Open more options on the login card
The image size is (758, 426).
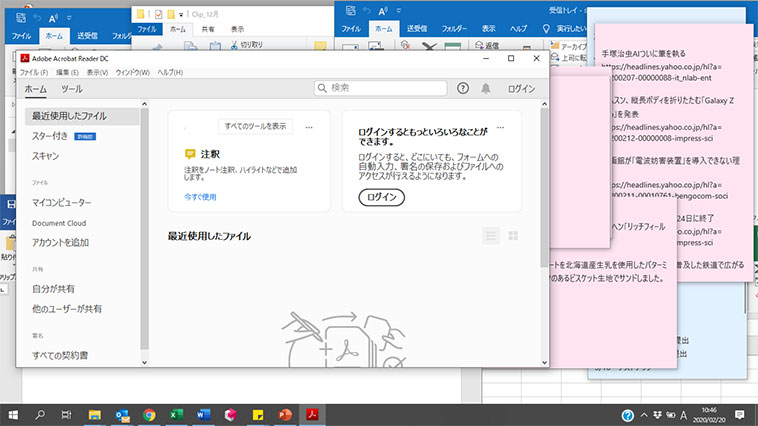click(x=500, y=128)
